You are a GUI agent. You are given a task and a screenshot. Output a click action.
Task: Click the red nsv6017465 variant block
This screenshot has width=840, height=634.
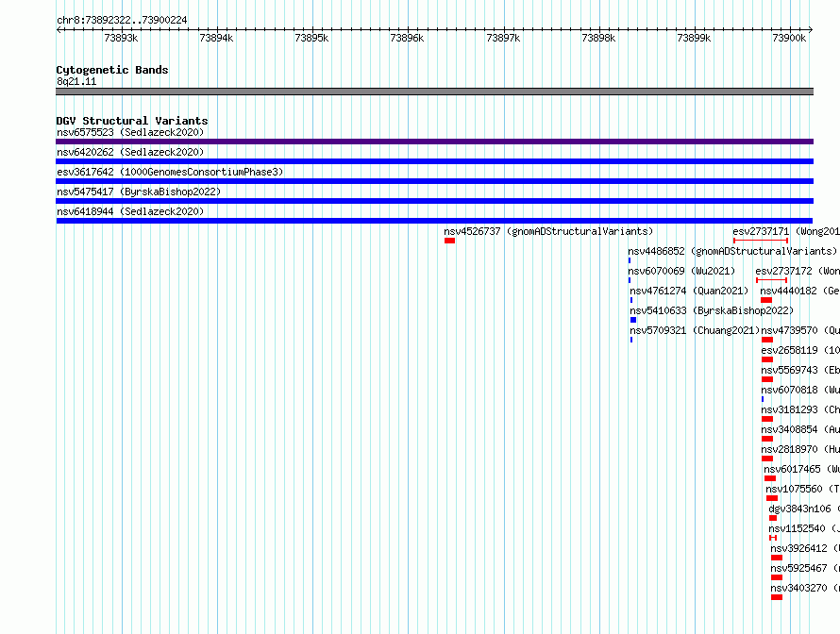click(x=770, y=478)
